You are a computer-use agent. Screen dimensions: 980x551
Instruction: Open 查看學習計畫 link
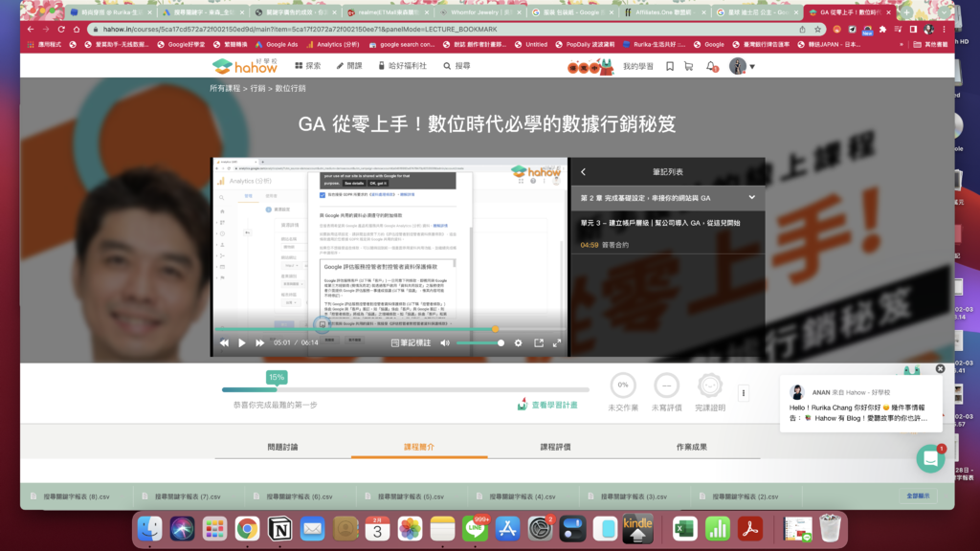547,405
